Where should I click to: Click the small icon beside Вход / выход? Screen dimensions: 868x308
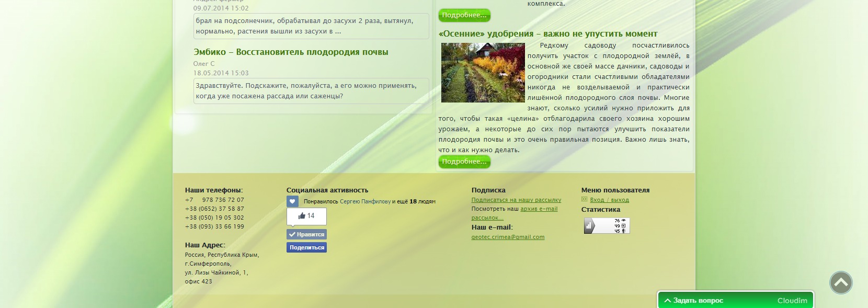pos(585,200)
